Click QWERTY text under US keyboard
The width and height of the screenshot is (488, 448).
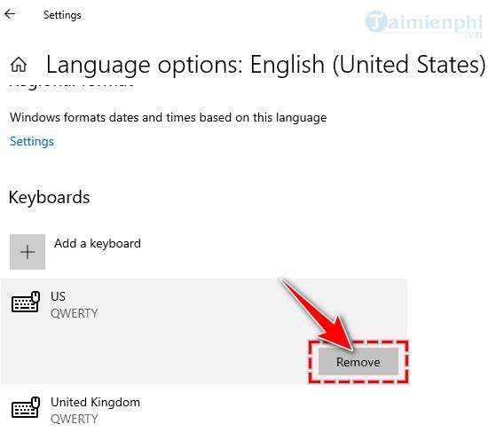coord(75,313)
